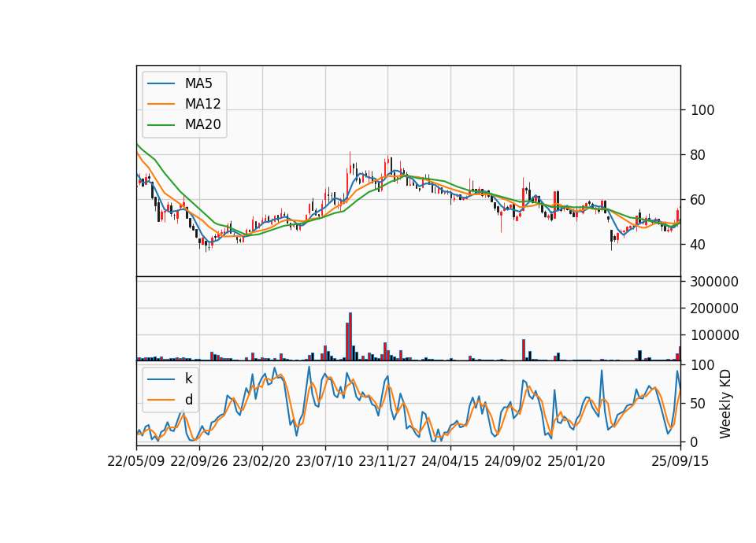Click the k legend label in KD panel
This screenshot has height=543, width=756.
pyautogui.click(x=188, y=379)
